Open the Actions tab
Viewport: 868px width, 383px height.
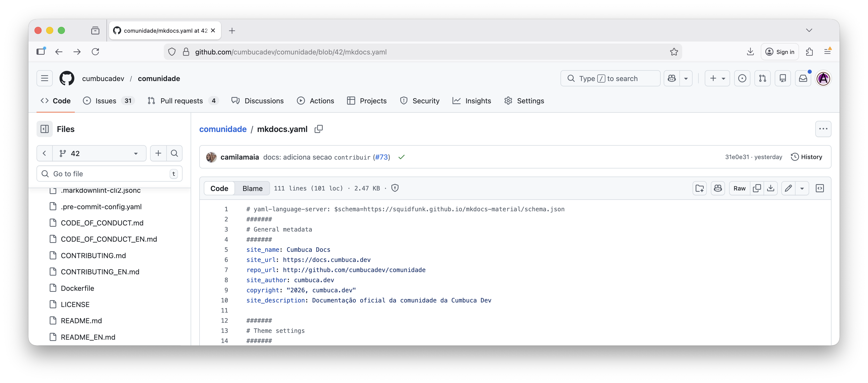pyautogui.click(x=315, y=101)
